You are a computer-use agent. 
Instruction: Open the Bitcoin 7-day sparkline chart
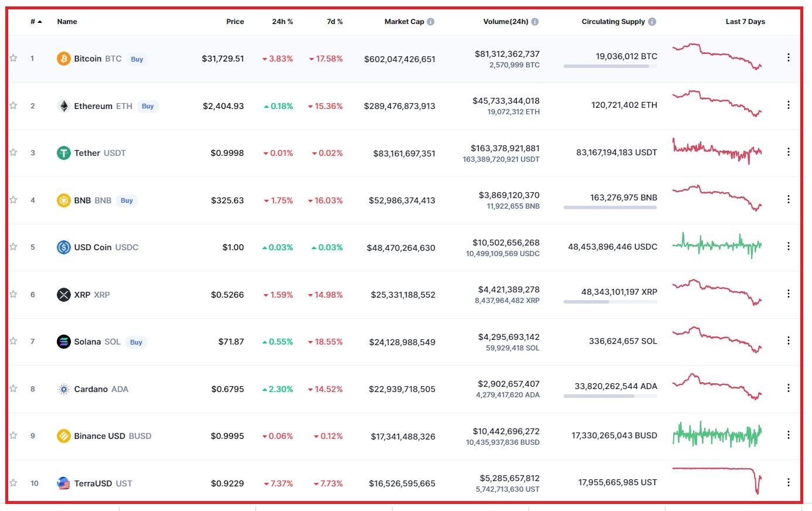tap(717, 57)
